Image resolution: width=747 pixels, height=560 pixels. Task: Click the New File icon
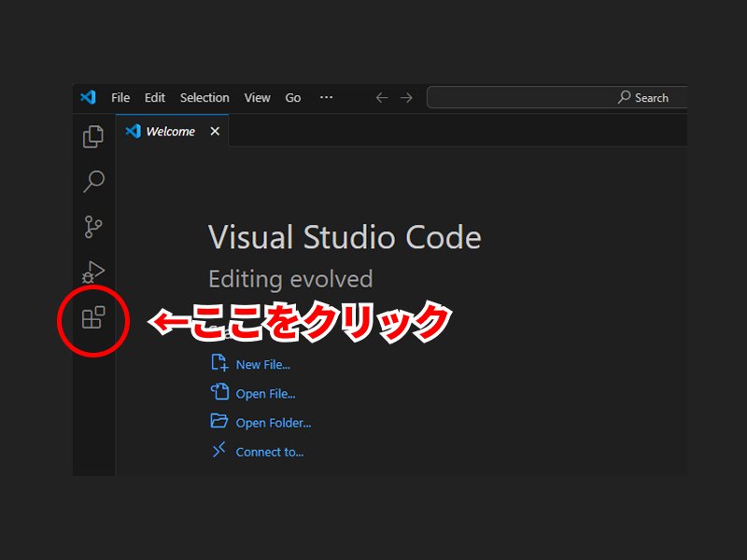coord(219,363)
